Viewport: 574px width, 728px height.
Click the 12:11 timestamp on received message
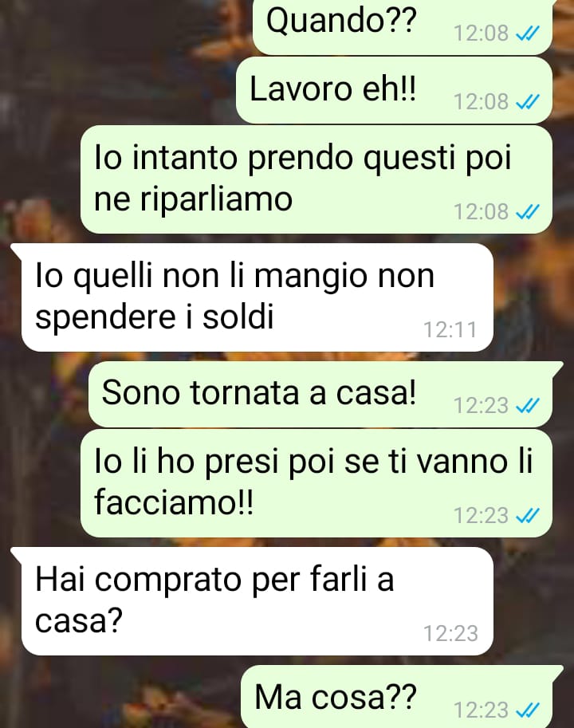pyautogui.click(x=450, y=330)
